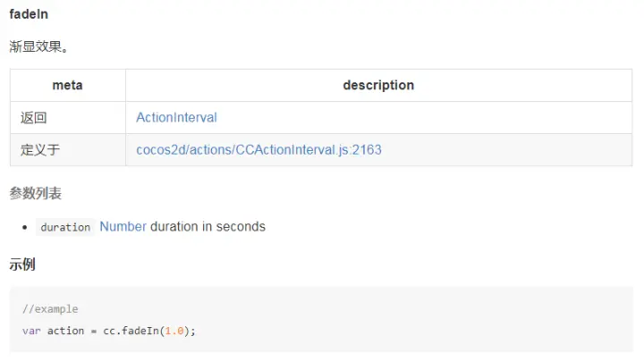Click the empty area of the code block
644x361 pixels.
pyautogui.click(x=411, y=320)
